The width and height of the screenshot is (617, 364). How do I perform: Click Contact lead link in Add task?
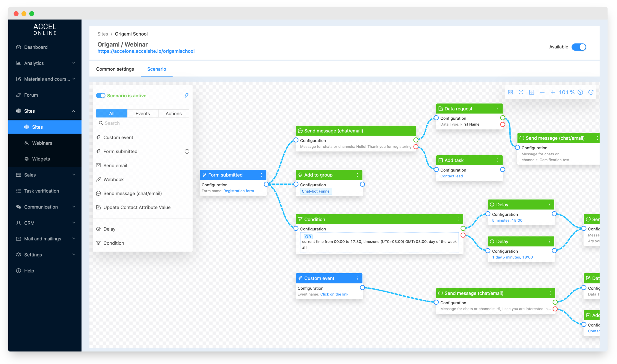451,176
